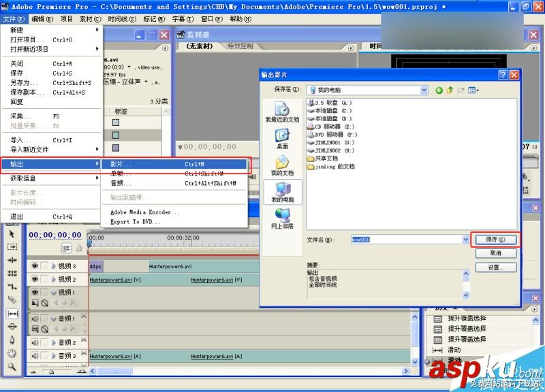Select the Rate Stretch tool
This screenshot has width=545, height=392.
tap(12, 287)
